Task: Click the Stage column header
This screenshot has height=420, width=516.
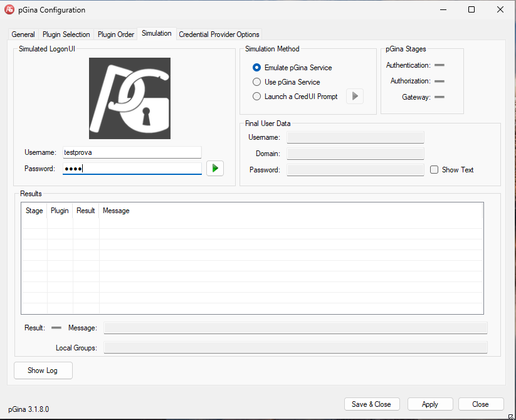Action: 34,211
